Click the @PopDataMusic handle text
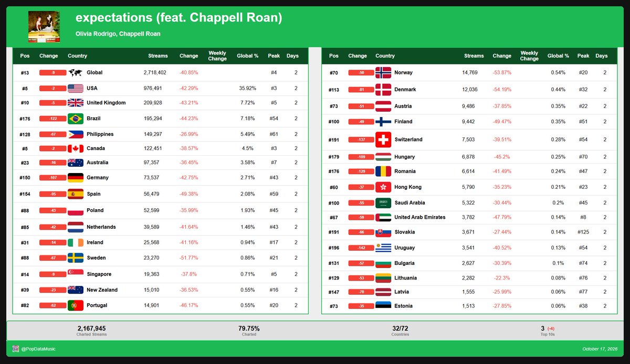This screenshot has width=630, height=364. [38, 349]
